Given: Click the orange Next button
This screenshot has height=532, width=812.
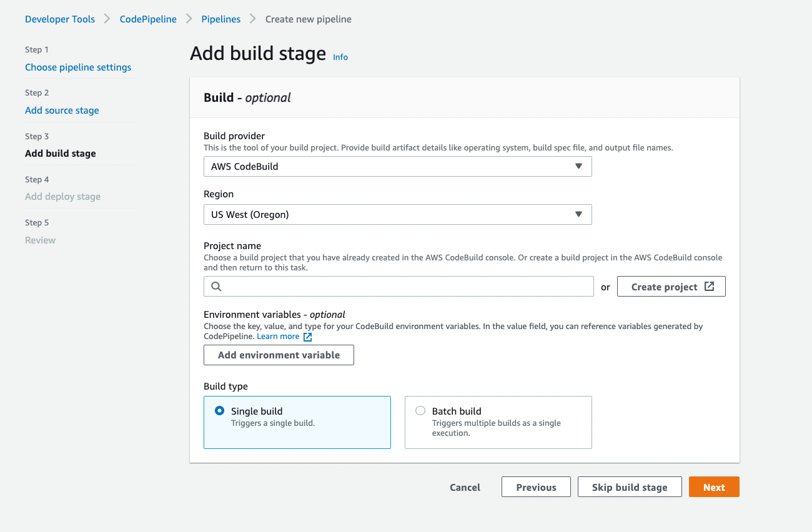Looking at the screenshot, I should click(714, 487).
